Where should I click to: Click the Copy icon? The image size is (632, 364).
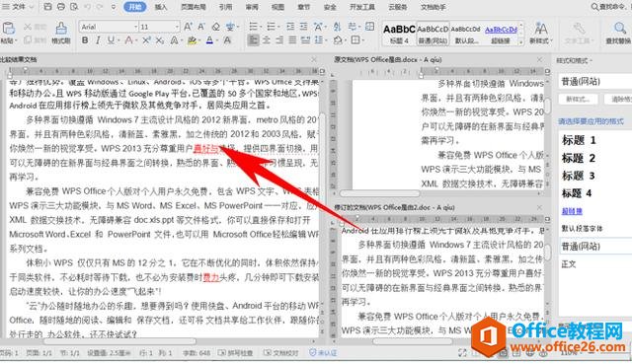[28, 40]
